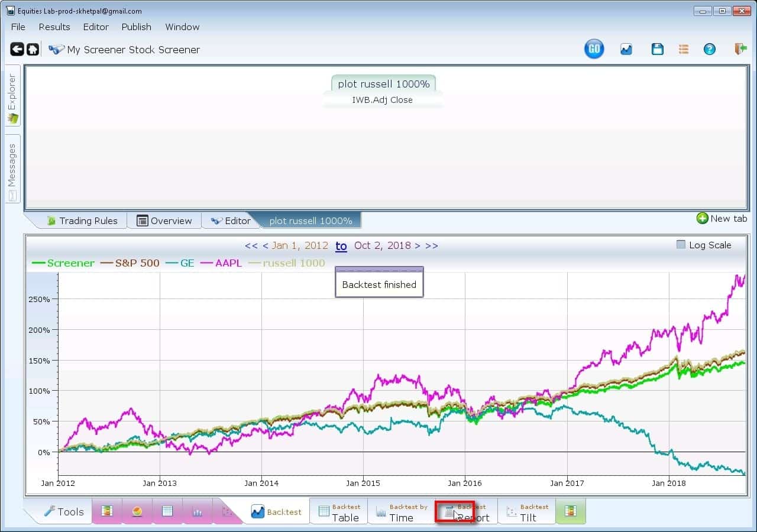Click russell 1000 legend entry
Viewport: 757px width, 532px height.
286,263
